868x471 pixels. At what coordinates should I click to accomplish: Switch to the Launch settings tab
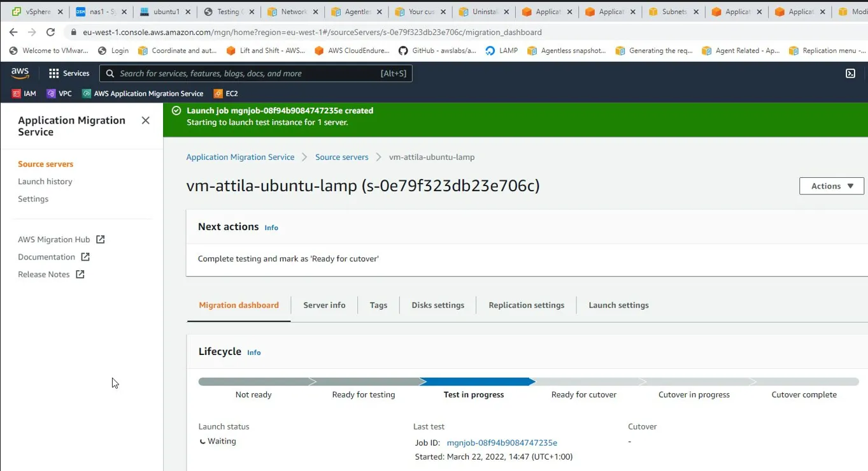tap(618, 305)
